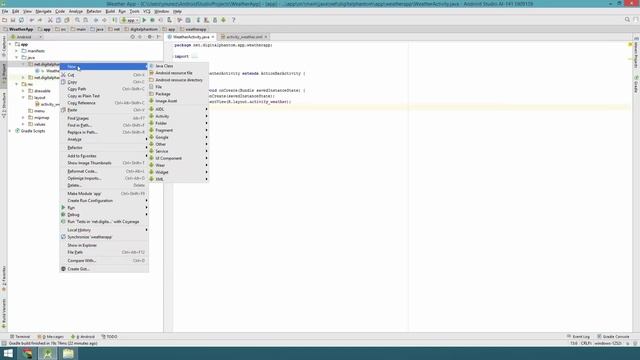Screen dimensions: 640x360
Task: Click the scroll from source target icon
Action: [132, 37]
